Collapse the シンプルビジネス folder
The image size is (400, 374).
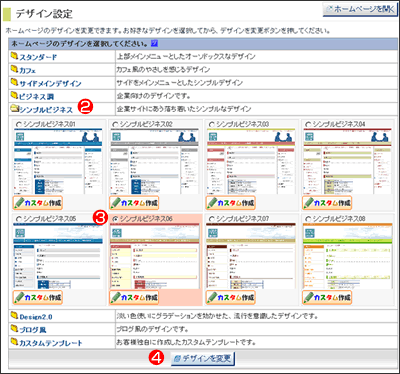click(x=46, y=110)
